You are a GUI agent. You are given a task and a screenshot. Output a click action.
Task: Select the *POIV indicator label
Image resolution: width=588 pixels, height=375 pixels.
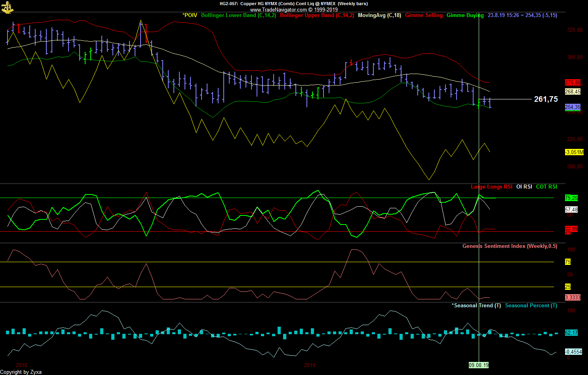(190, 15)
